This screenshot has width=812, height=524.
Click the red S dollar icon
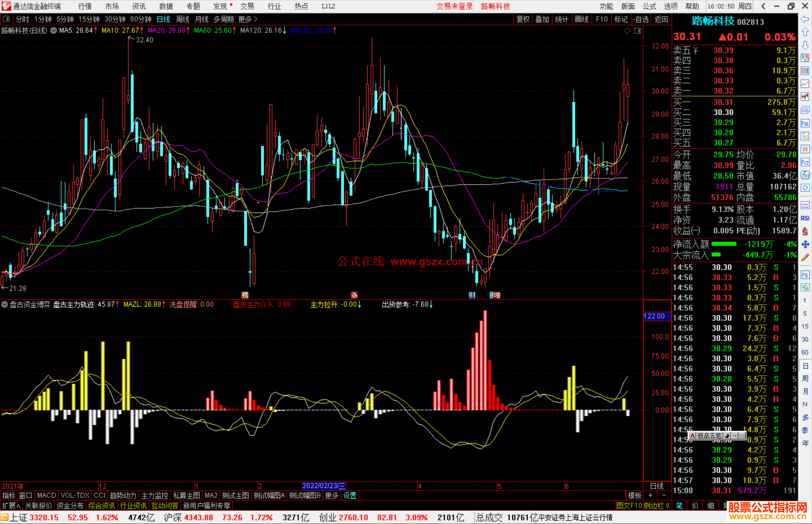click(805, 231)
